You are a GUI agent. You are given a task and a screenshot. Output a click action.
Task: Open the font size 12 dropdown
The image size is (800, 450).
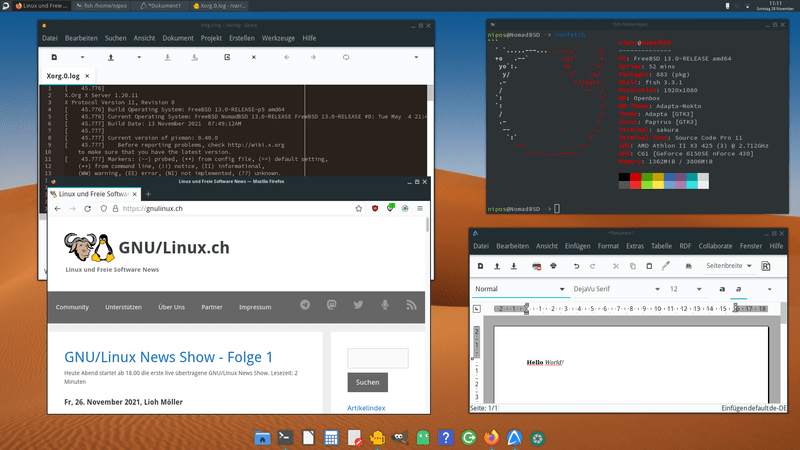click(x=686, y=289)
